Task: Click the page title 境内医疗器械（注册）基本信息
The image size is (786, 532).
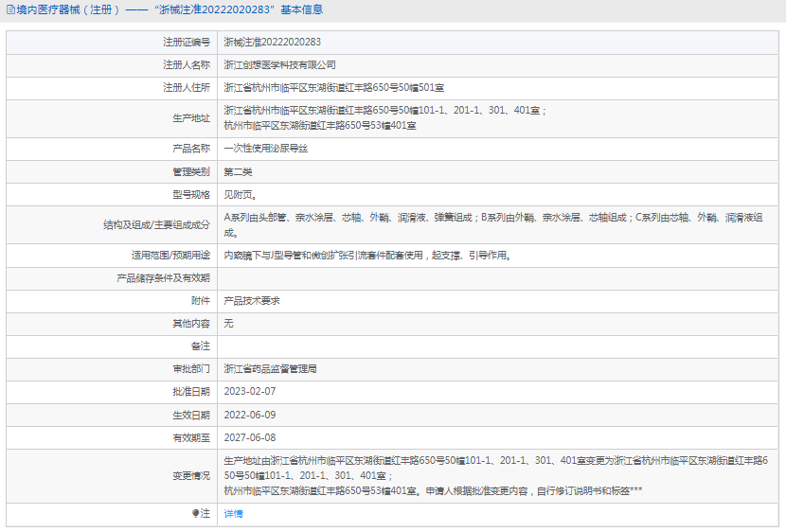Action: click(x=170, y=10)
